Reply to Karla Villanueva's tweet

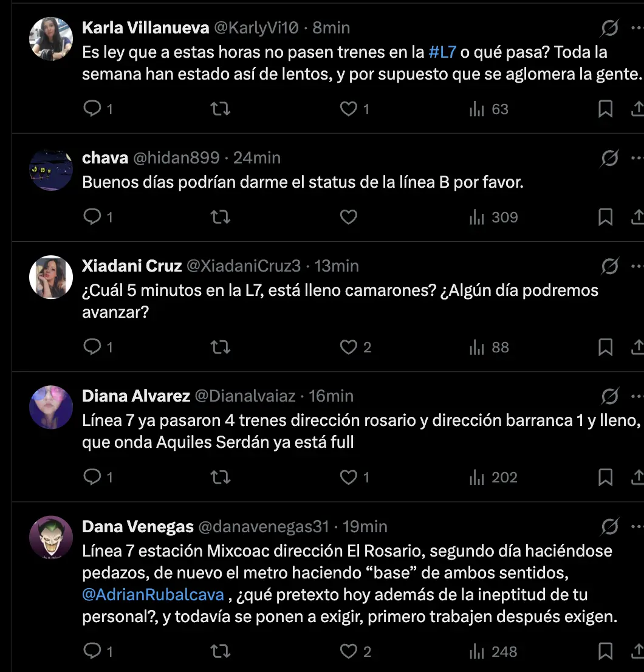pos(92,109)
